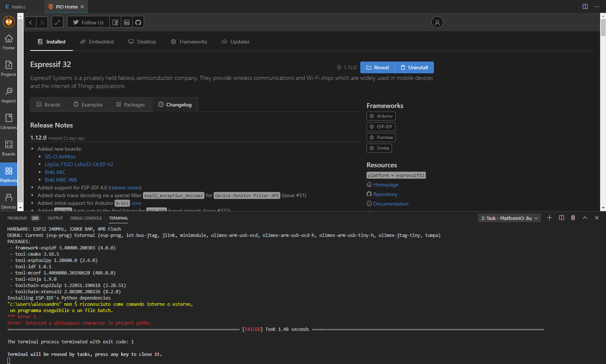Open the editor more actions menu
This screenshot has height=364, width=606.
coord(597,6)
